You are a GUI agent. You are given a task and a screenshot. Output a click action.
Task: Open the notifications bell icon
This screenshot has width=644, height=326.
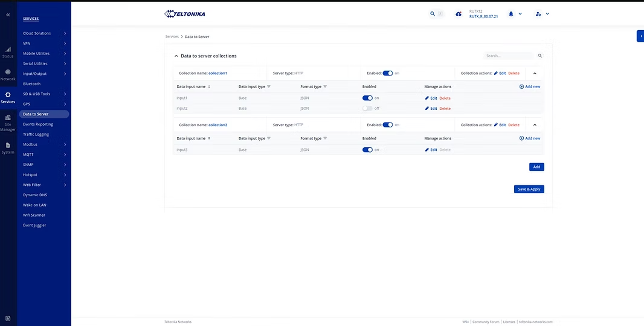[511, 14]
